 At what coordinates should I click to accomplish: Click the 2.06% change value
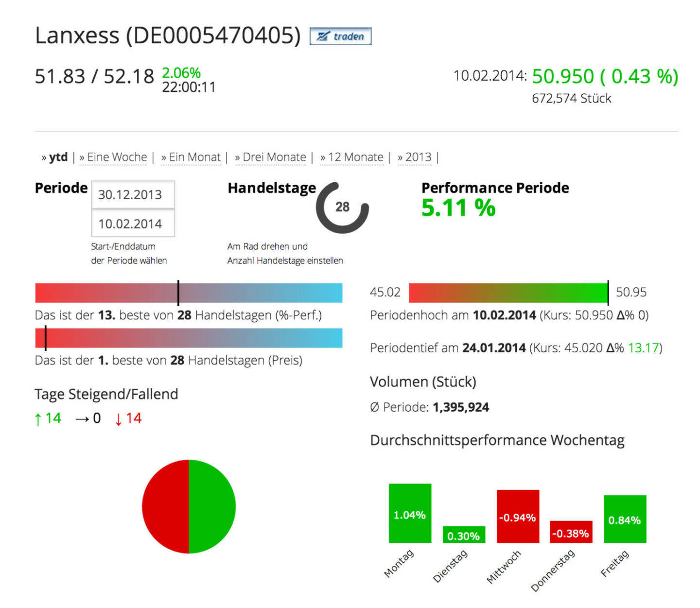click(x=181, y=73)
